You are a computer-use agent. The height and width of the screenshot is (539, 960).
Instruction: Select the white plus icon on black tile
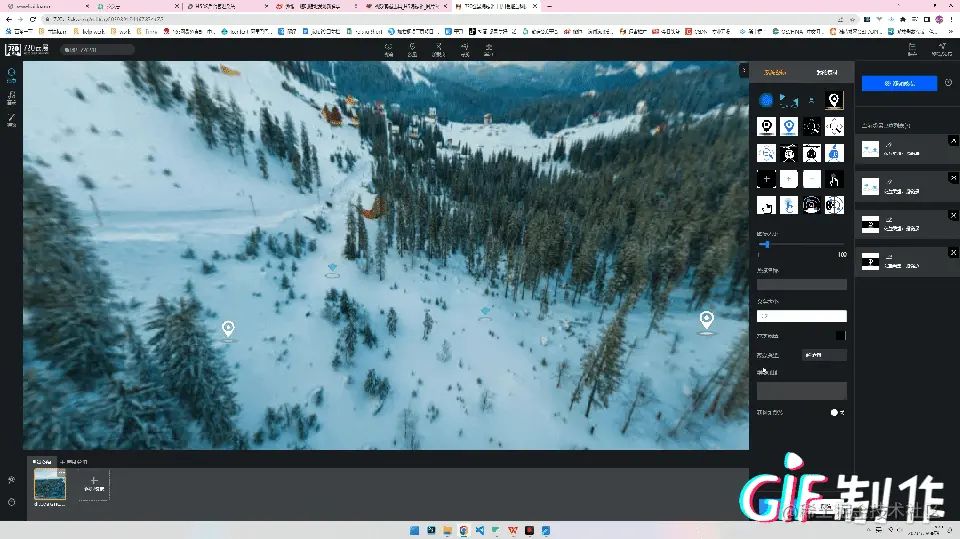tap(767, 179)
